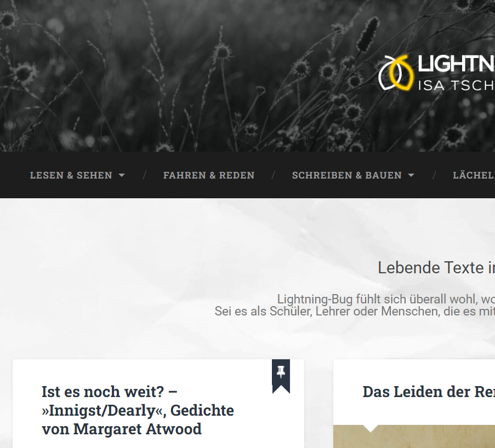Select SCHREIBEN & BAUEN in navigation
Image resolution: width=495 pixels, height=448 pixels.
click(x=346, y=175)
